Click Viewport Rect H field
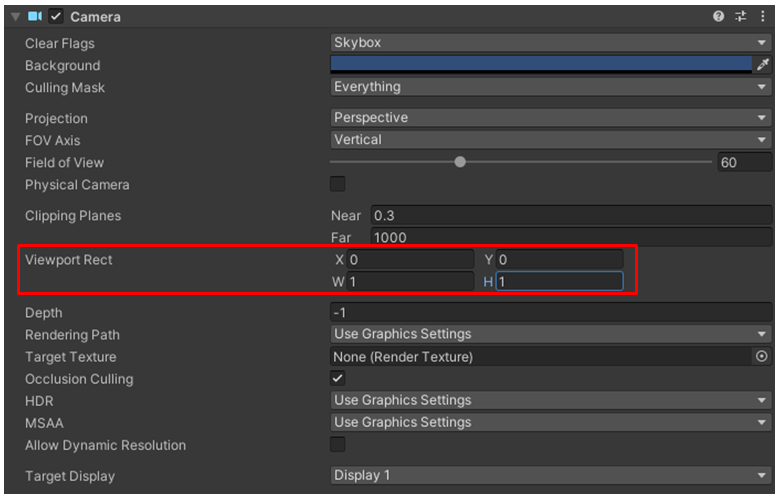 (560, 282)
